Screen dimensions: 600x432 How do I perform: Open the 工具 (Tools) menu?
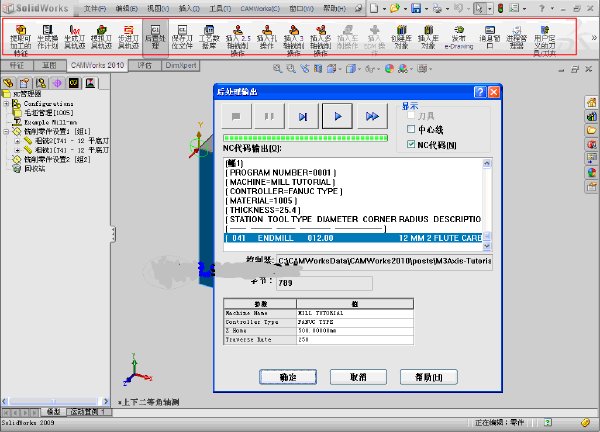(220, 8)
